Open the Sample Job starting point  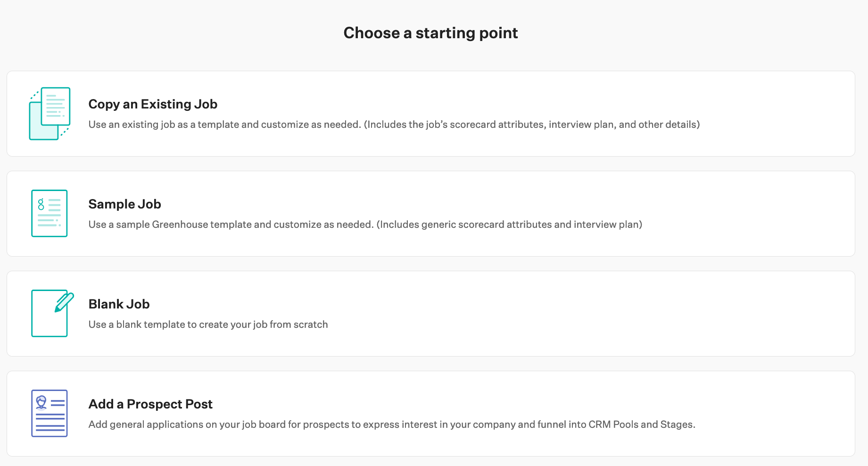(x=430, y=213)
